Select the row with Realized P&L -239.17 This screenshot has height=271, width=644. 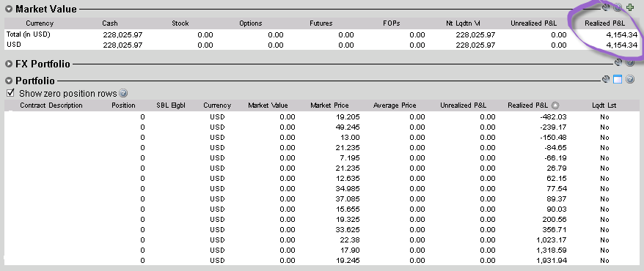point(322,127)
